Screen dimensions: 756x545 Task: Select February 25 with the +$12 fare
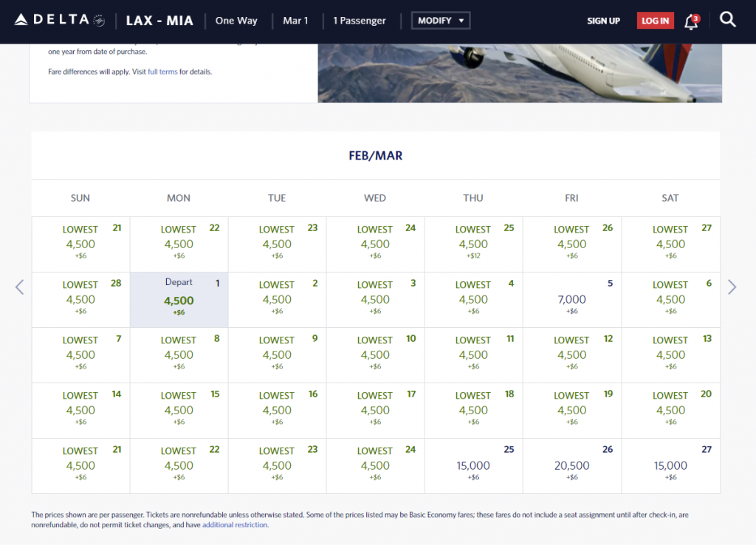point(473,244)
